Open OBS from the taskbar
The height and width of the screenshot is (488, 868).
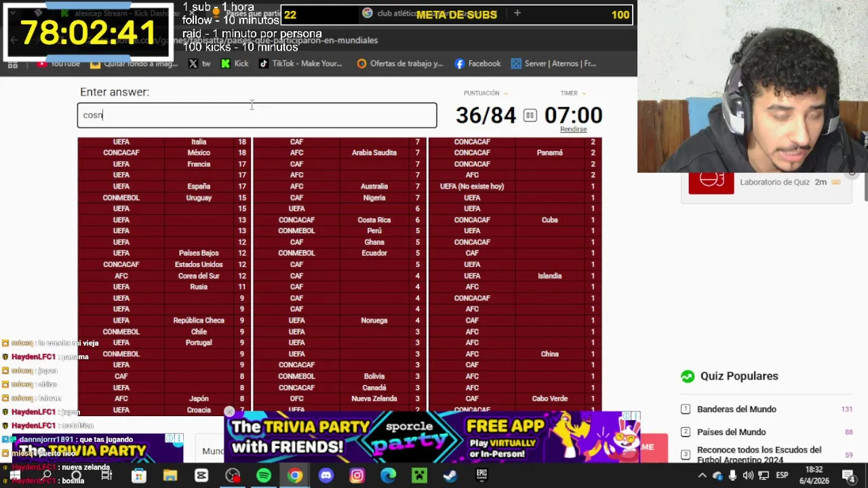coord(233,476)
